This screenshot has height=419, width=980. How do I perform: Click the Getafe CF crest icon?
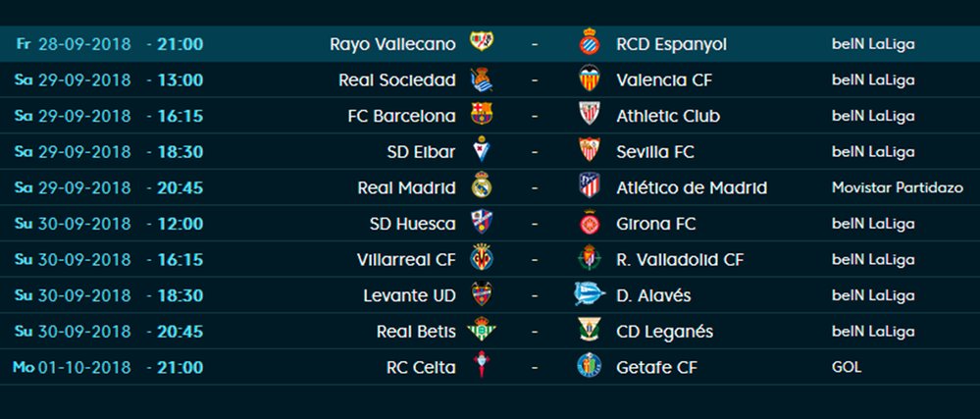point(590,366)
